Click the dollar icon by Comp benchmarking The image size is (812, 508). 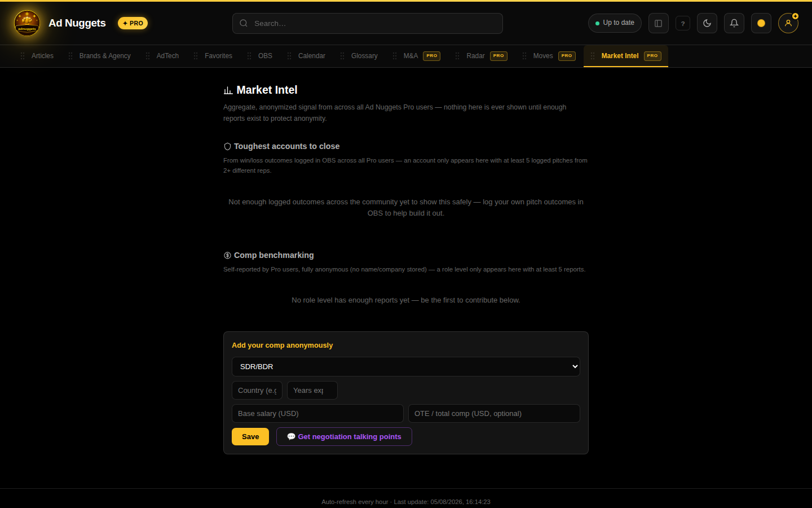(x=227, y=256)
